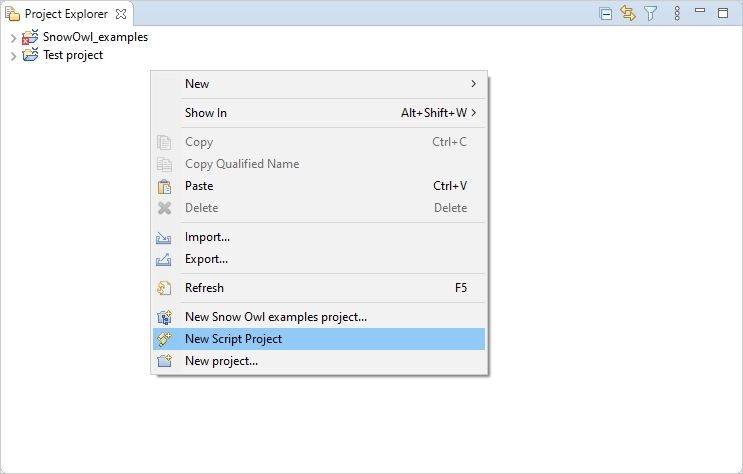Select New Script Project entry
Image resolution: width=743 pixels, height=474 pixels.
point(234,339)
